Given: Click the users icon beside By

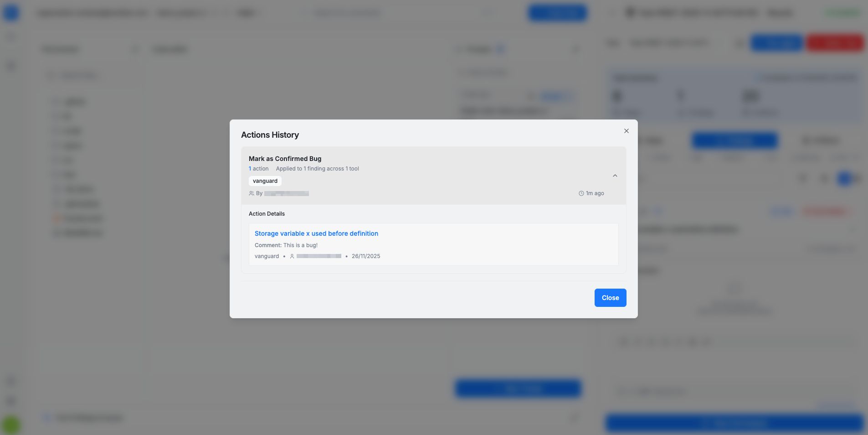Looking at the screenshot, I should [252, 193].
